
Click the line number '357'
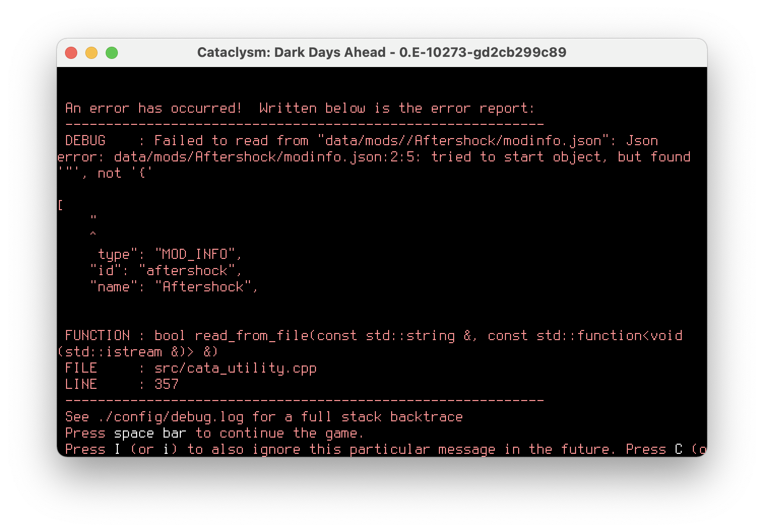(x=167, y=384)
